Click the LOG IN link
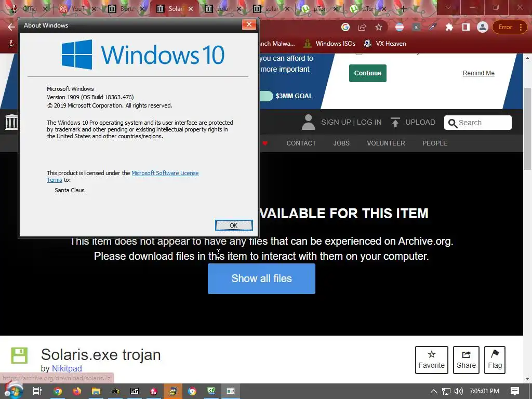 (369, 122)
